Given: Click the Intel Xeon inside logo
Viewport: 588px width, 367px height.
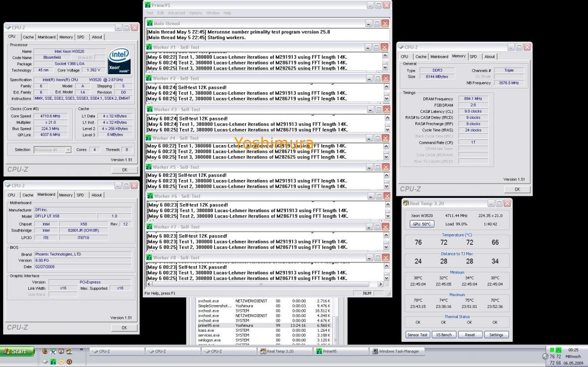Looking at the screenshot, I should pyautogui.click(x=119, y=61).
